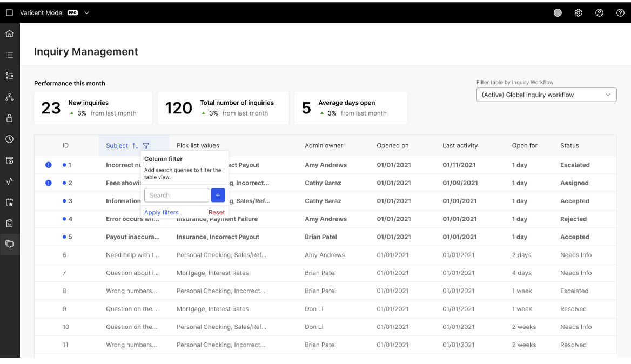Click the Apply filters link

[x=162, y=212]
